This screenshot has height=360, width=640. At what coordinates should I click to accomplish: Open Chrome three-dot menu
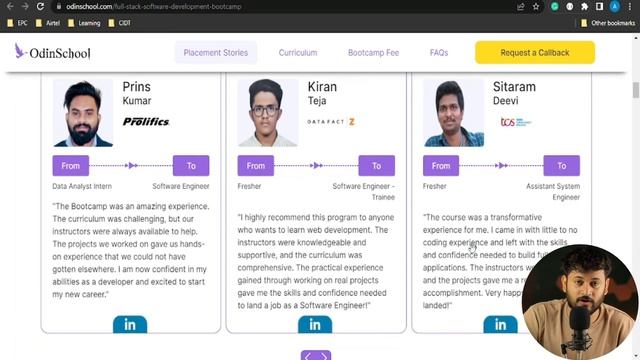[630, 7]
